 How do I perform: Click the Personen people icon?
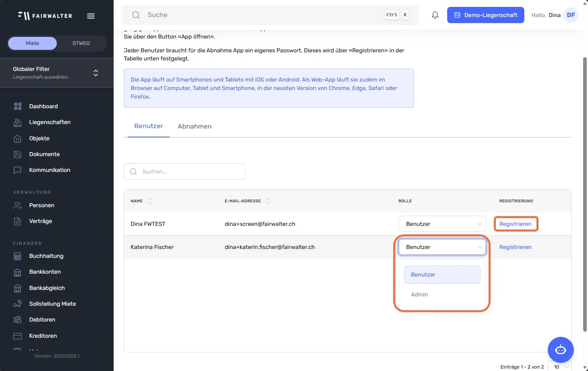[x=17, y=206]
